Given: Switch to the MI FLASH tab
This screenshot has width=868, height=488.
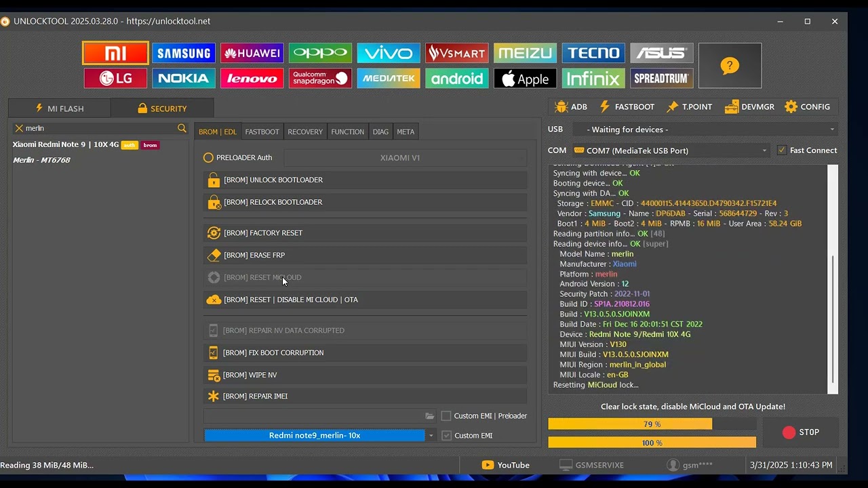Looking at the screenshot, I should (60, 108).
